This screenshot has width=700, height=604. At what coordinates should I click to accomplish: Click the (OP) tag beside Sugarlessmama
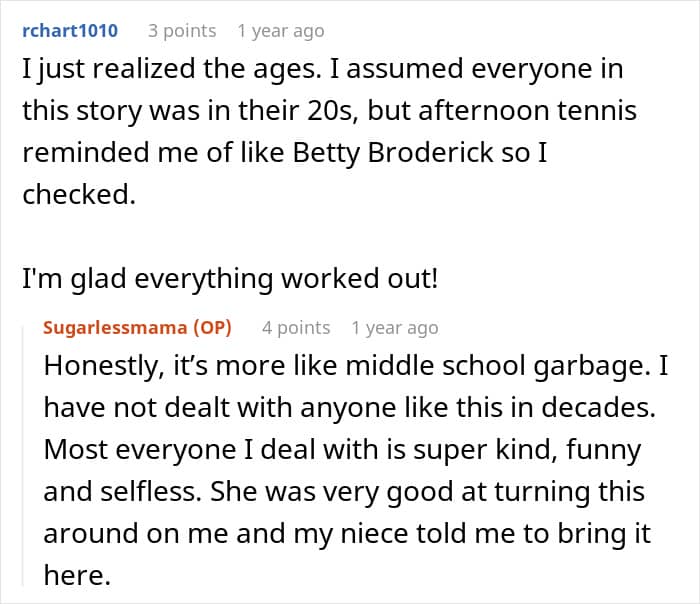click(214, 328)
